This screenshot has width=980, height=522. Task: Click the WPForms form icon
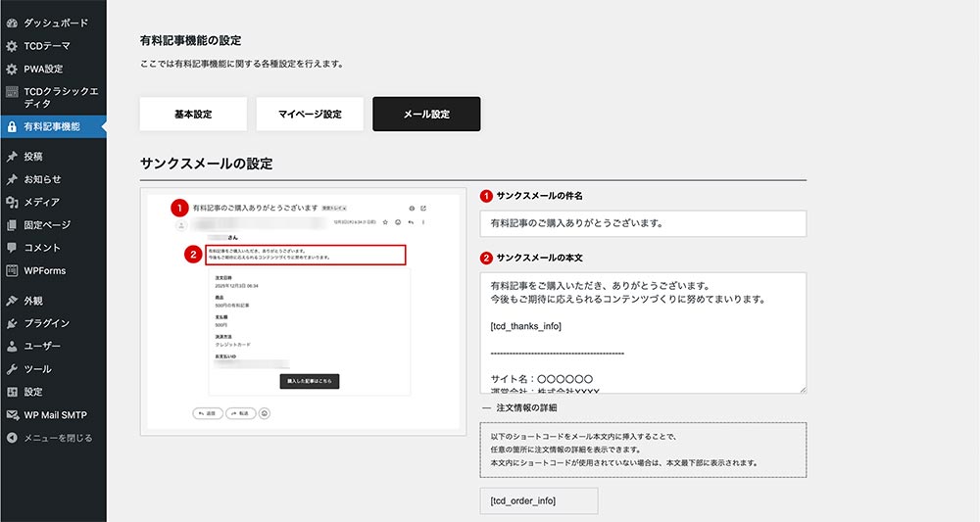(11, 271)
